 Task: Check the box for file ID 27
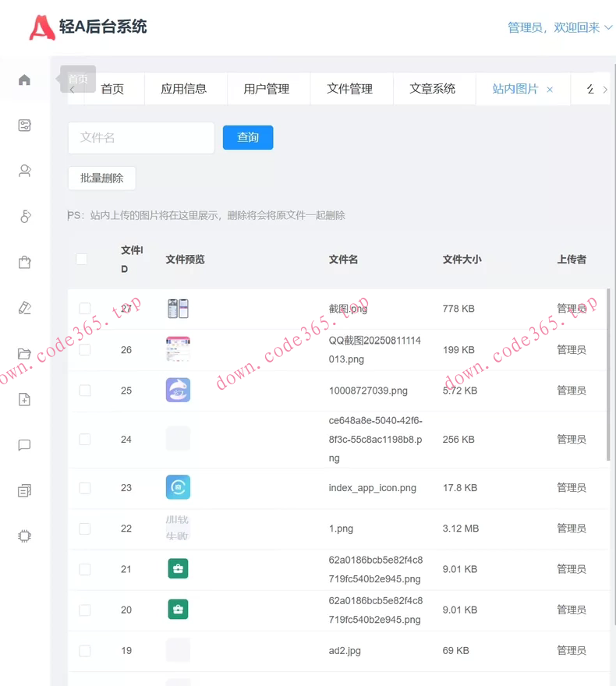(85, 309)
